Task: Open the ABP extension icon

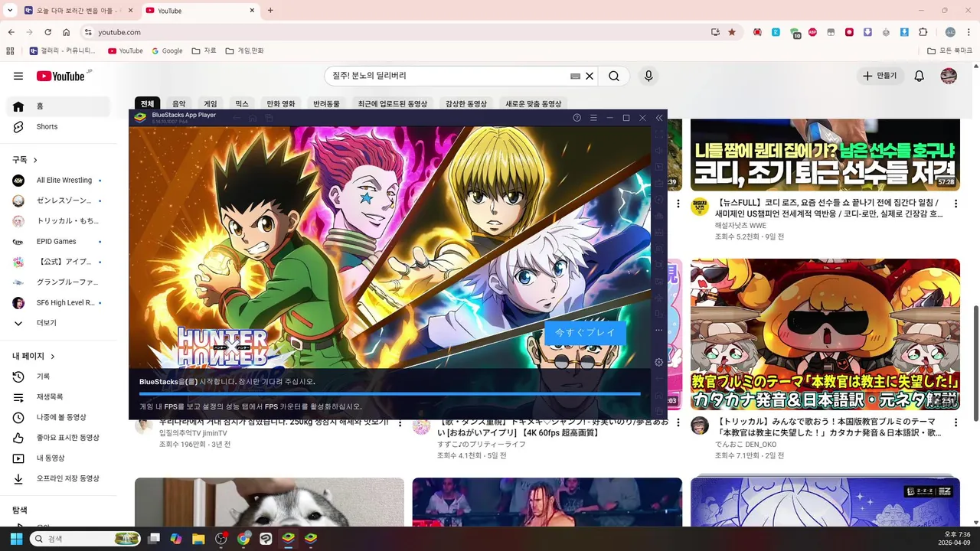Action: [x=812, y=32]
